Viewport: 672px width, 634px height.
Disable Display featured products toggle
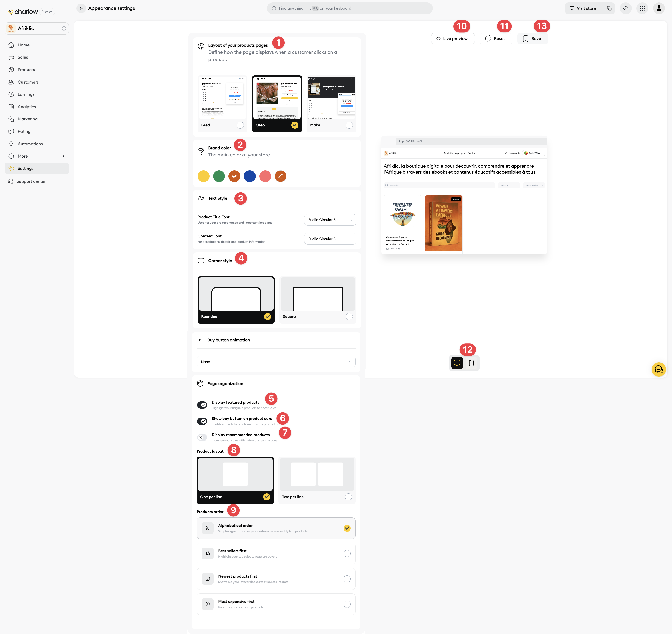202,405
